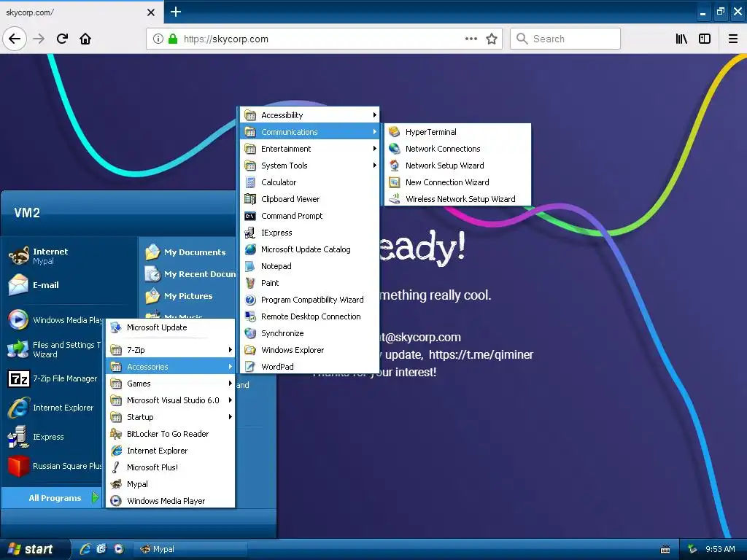The image size is (747, 560).
Task: Click the IExpress icon in Accessories menu
Action: click(x=250, y=233)
